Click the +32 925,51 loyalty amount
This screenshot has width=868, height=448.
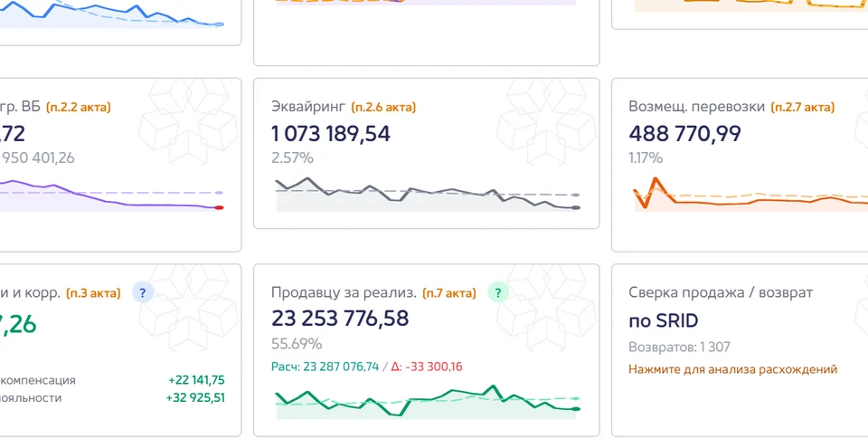tap(195, 397)
